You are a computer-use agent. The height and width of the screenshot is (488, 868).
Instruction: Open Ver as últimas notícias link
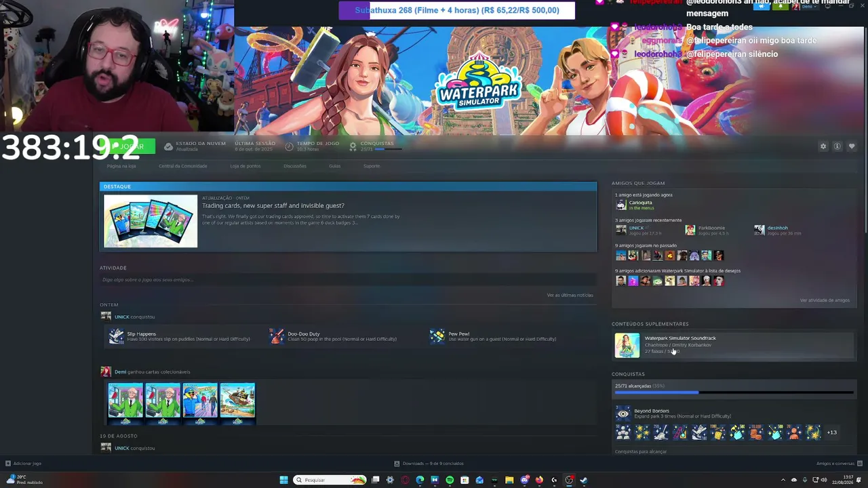tap(570, 296)
